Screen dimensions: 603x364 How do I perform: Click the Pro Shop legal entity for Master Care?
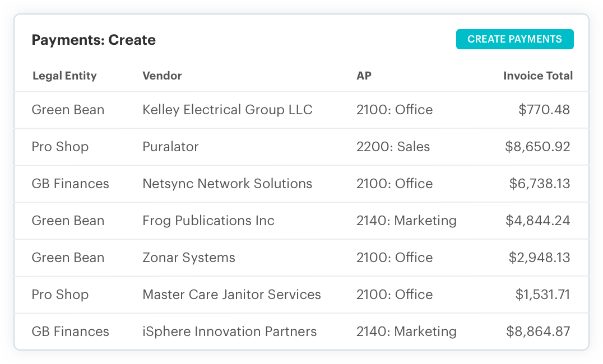pyautogui.click(x=60, y=295)
